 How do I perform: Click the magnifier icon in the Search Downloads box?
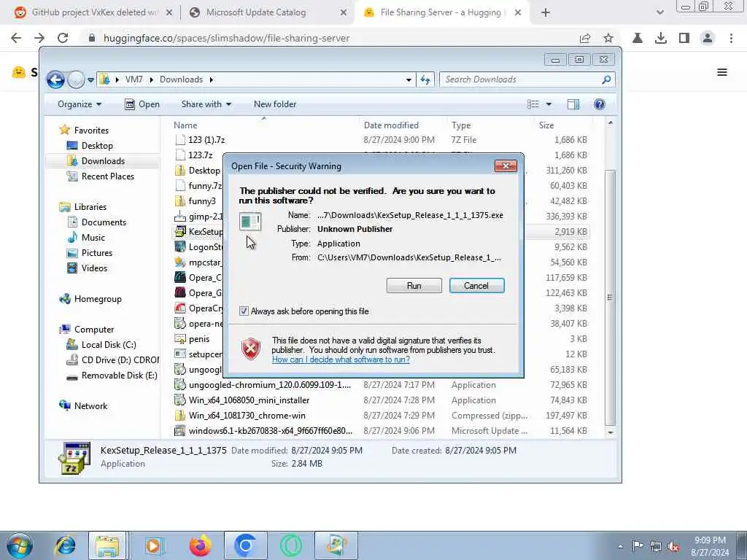pyautogui.click(x=606, y=80)
